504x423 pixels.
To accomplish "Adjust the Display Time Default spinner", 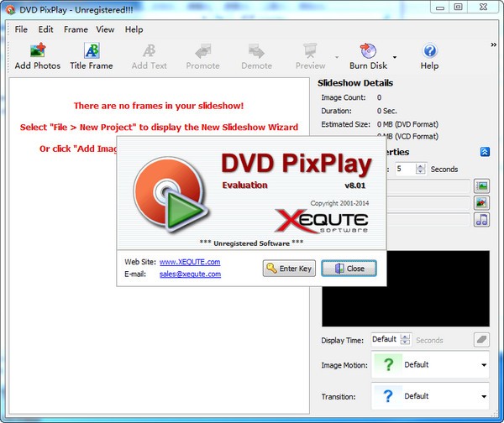I will tap(406, 339).
